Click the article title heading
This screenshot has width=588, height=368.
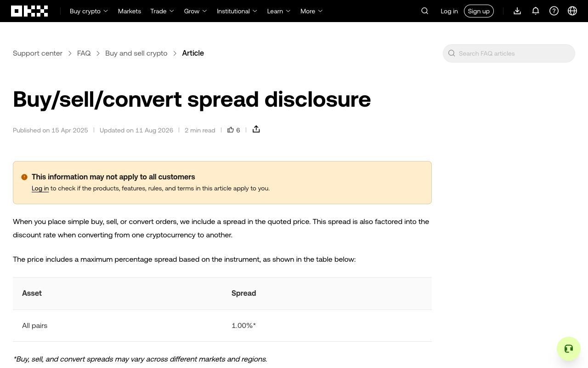pyautogui.click(x=192, y=99)
